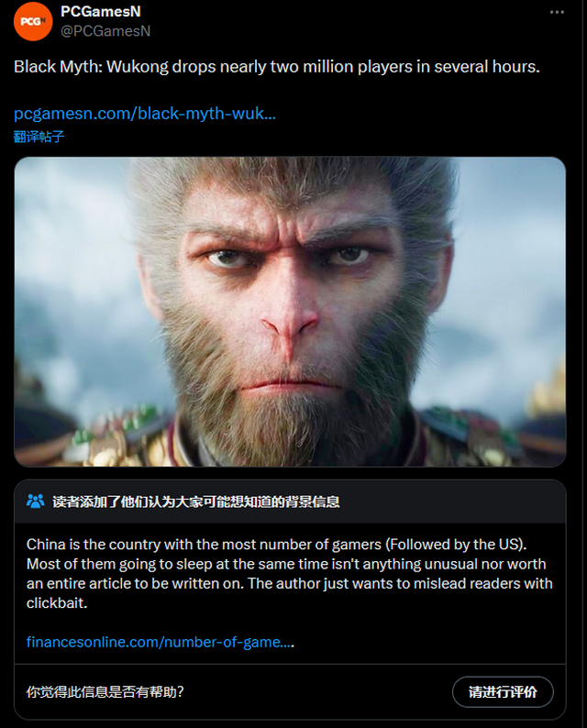Open the three-dot more options menu
This screenshot has width=587, height=728.
click(x=557, y=12)
